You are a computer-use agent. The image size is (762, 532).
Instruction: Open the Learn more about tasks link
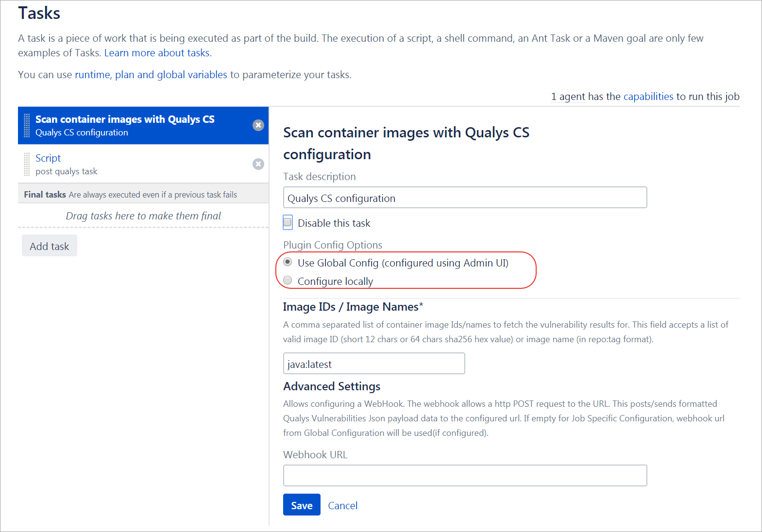coord(157,53)
